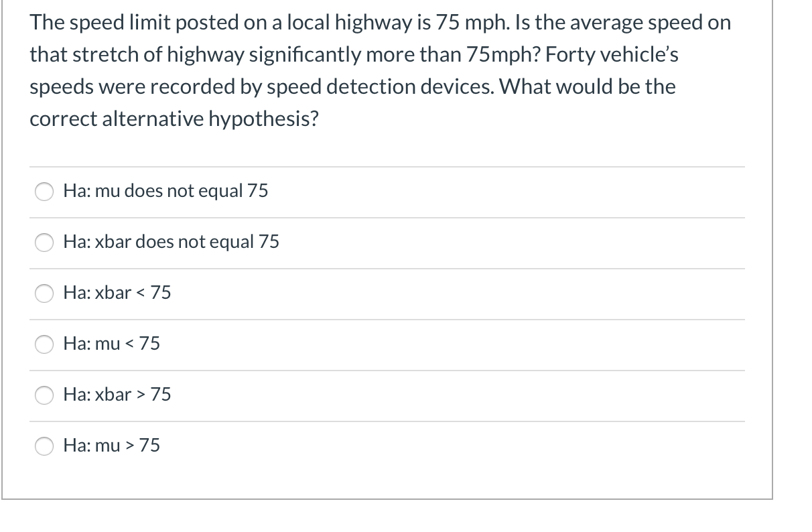This screenshot has width=812, height=532.
Task: Select the radio button for 'Ha: xbar < 75'
Action: pyautogui.click(x=44, y=293)
